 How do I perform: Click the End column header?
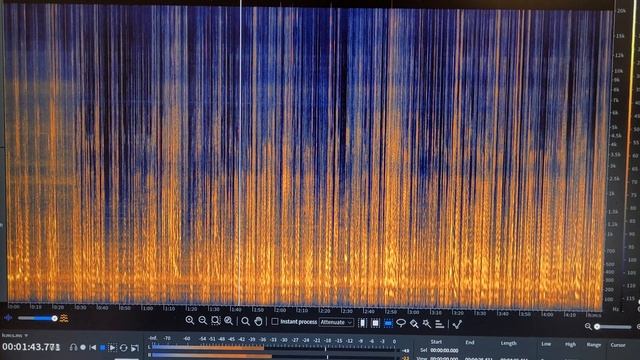click(470, 342)
